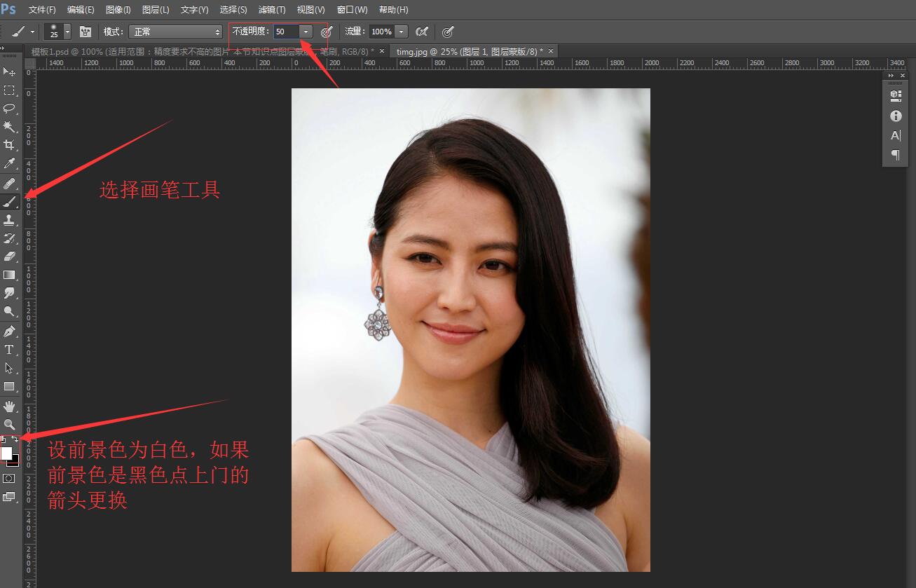Screen dimensions: 916x588
Task: Expand the 不透明度 opacity dropdown arrow
Action: tap(306, 32)
